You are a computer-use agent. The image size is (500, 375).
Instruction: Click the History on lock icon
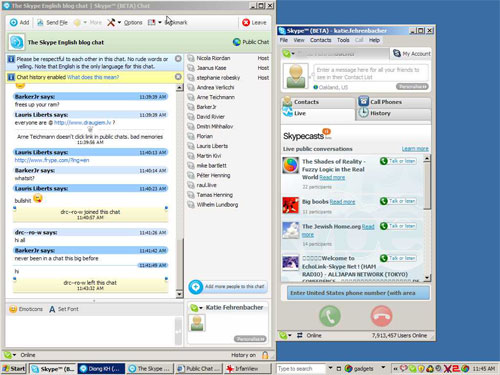[265, 355]
